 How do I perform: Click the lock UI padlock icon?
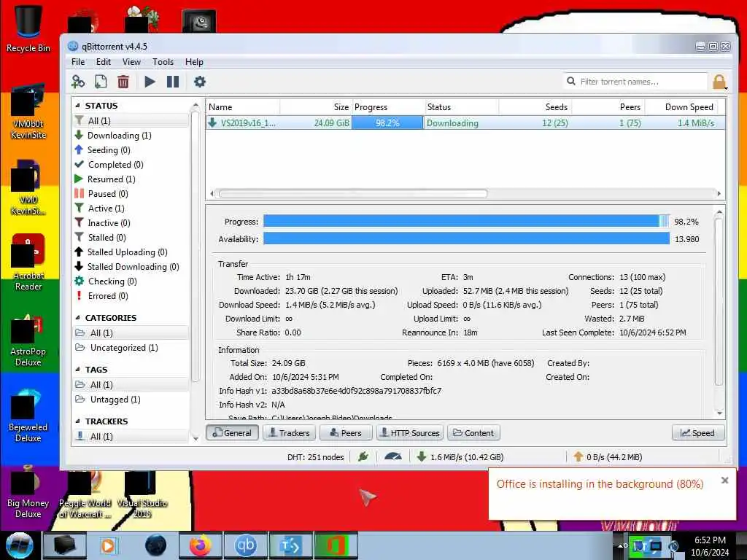tap(719, 82)
